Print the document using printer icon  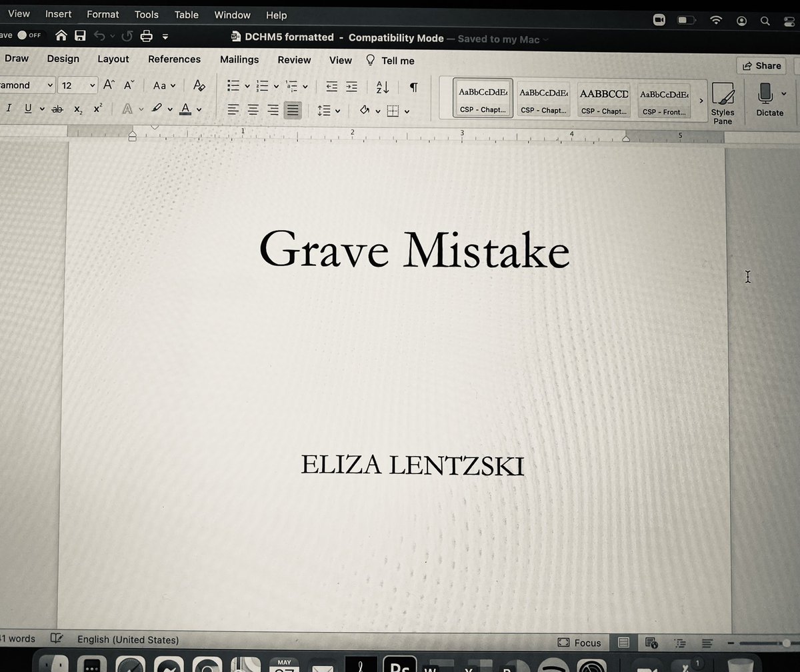click(146, 36)
